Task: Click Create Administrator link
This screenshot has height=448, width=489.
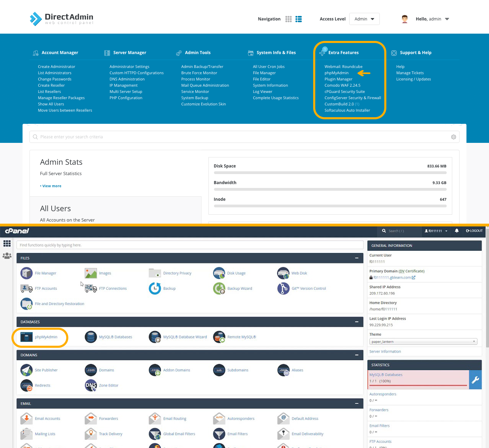Action: [x=57, y=67]
